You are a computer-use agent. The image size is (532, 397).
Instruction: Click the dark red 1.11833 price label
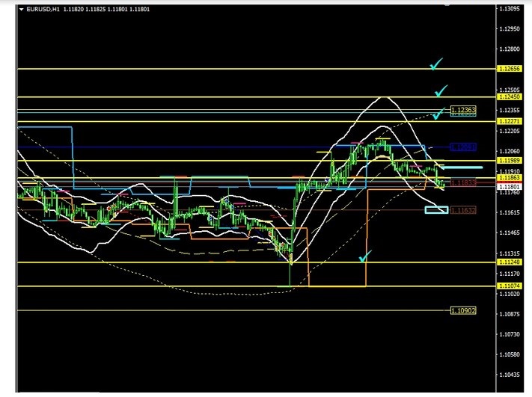tap(463, 182)
